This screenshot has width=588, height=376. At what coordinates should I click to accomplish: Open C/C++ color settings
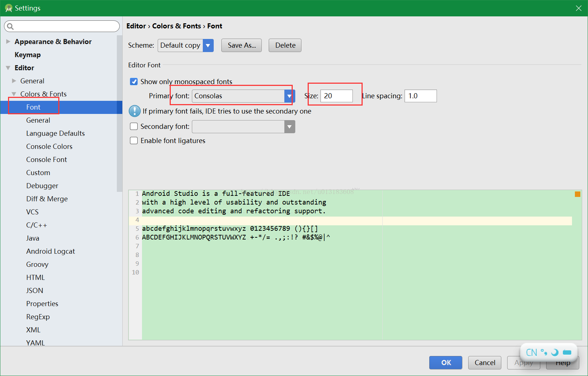(36, 225)
